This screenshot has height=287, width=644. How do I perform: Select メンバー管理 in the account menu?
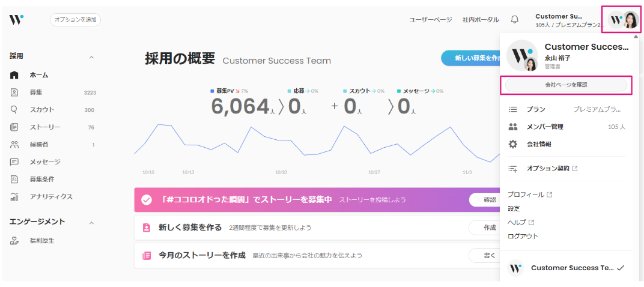(x=544, y=127)
